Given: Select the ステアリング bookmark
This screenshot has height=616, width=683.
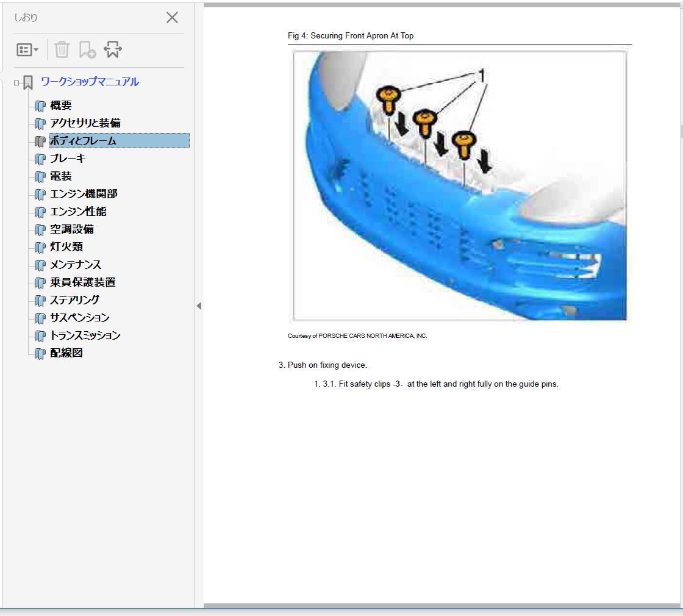Looking at the screenshot, I should (x=74, y=300).
